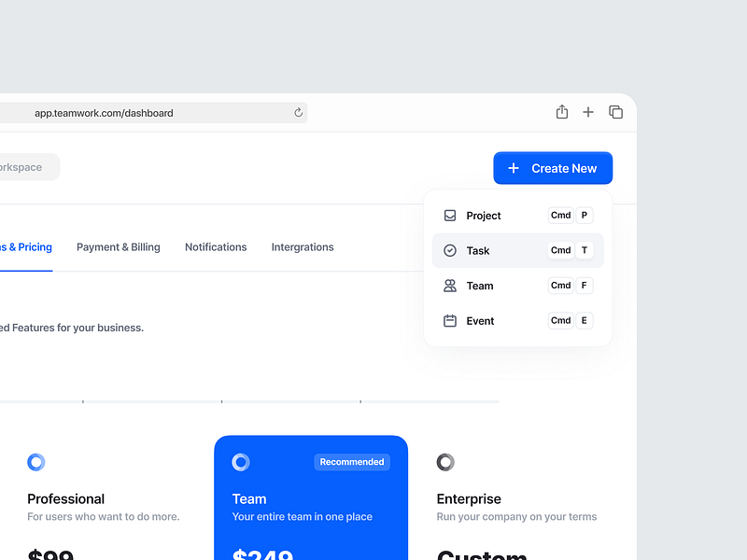The width and height of the screenshot is (747, 560).
Task: Switch to the Notifications tab
Action: (216, 247)
